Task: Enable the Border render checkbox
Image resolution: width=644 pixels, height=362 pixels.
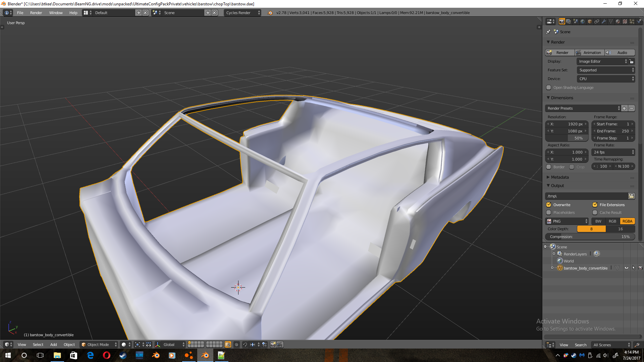Action: pyautogui.click(x=549, y=167)
